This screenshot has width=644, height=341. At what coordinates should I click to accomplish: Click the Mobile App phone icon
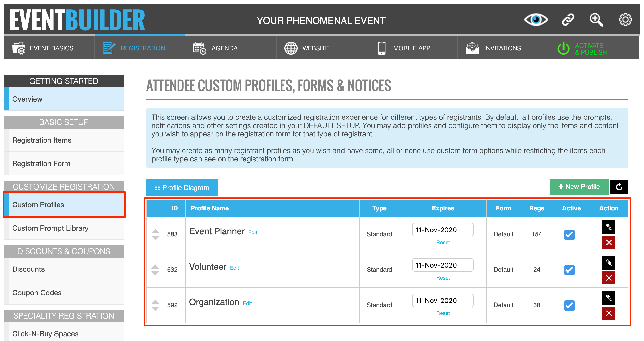point(382,48)
